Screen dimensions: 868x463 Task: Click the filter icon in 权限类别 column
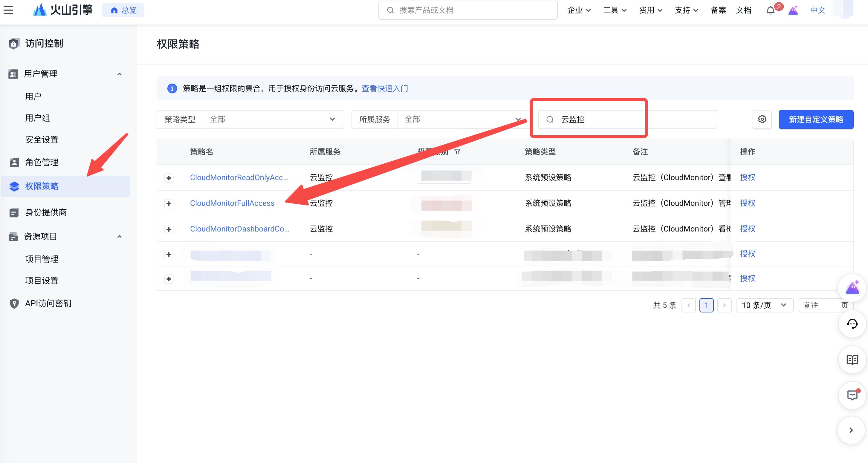(457, 151)
